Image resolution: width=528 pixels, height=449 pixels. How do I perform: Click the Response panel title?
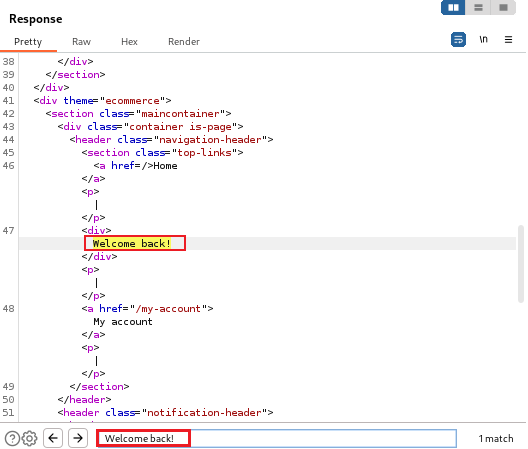tap(36, 19)
